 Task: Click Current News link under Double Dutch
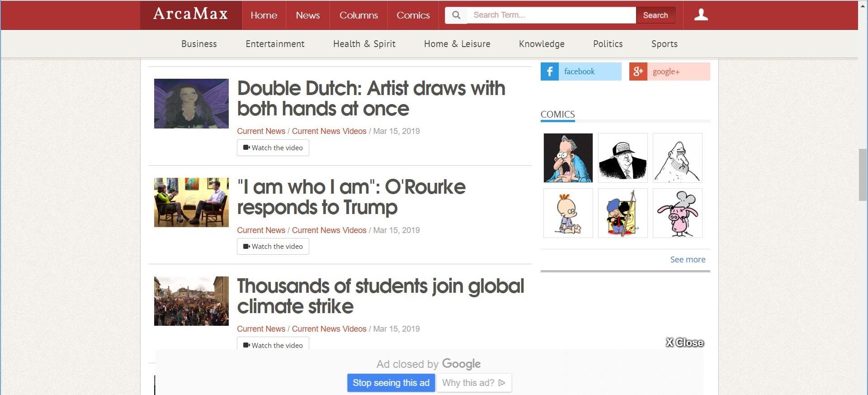pos(261,131)
